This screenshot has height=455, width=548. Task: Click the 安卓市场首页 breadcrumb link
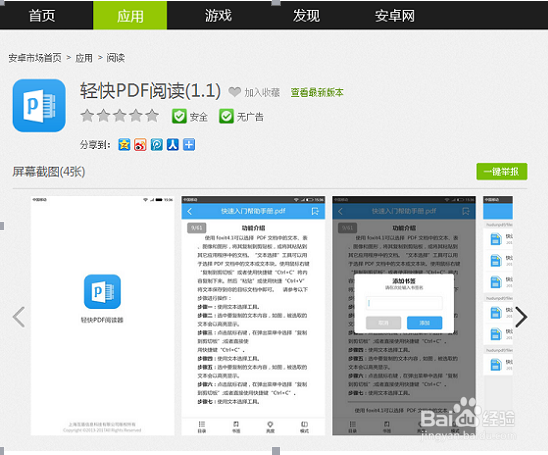(35, 58)
